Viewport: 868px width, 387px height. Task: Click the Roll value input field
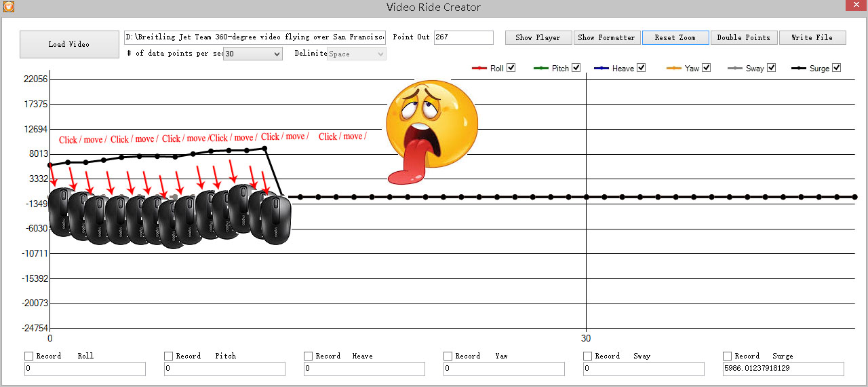tap(85, 369)
